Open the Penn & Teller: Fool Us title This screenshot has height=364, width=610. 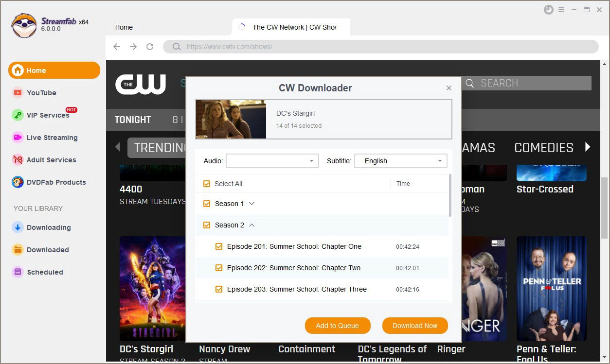[x=546, y=354]
